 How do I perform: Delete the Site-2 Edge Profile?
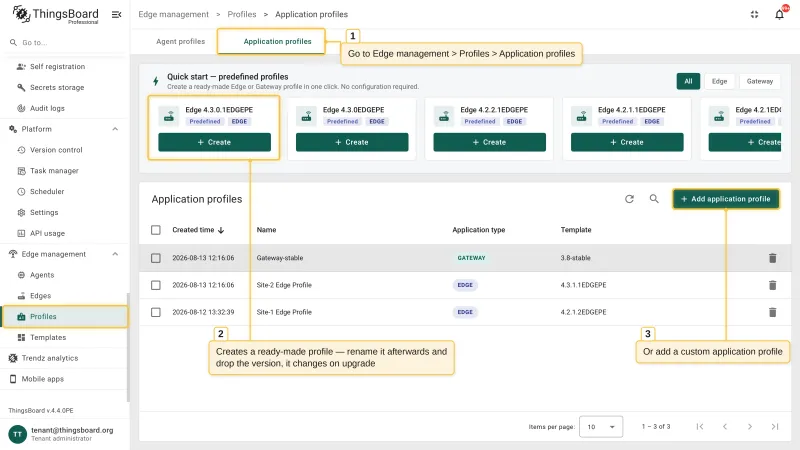[772, 285]
